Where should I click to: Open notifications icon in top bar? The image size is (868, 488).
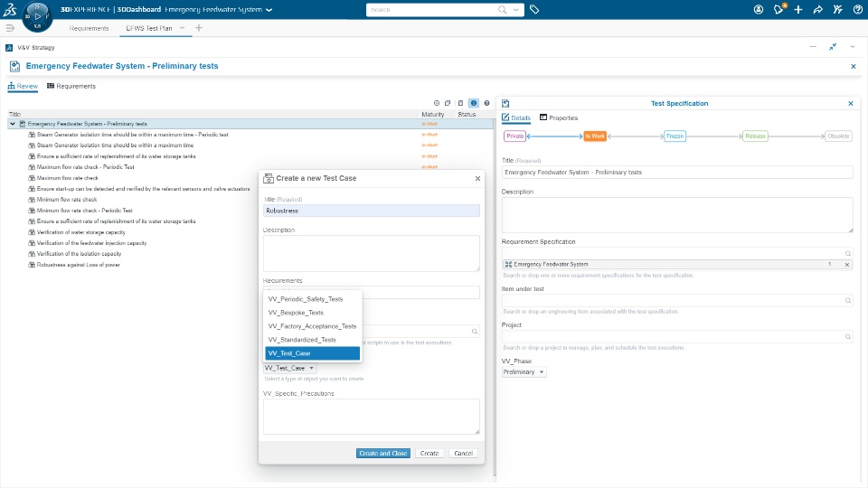tap(778, 9)
